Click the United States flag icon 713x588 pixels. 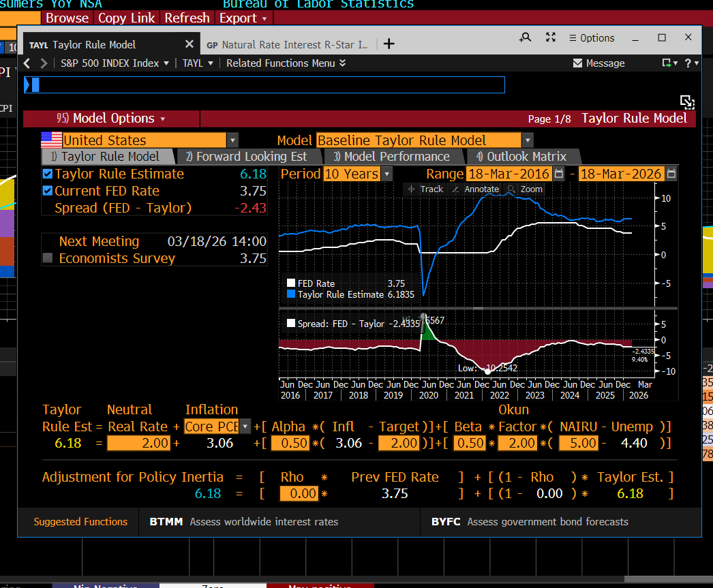click(51, 140)
